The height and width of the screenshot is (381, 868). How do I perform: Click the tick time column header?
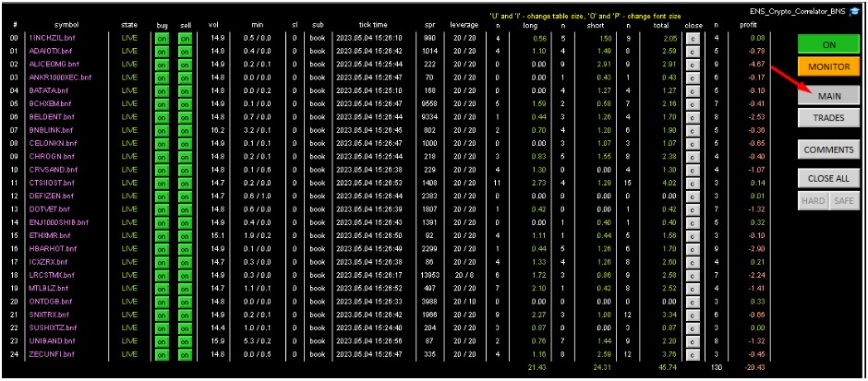pyautogui.click(x=372, y=25)
